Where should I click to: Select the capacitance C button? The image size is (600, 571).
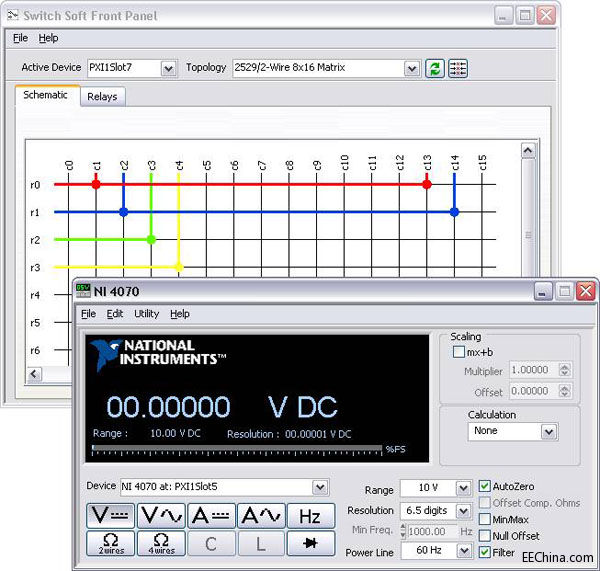pos(211,543)
